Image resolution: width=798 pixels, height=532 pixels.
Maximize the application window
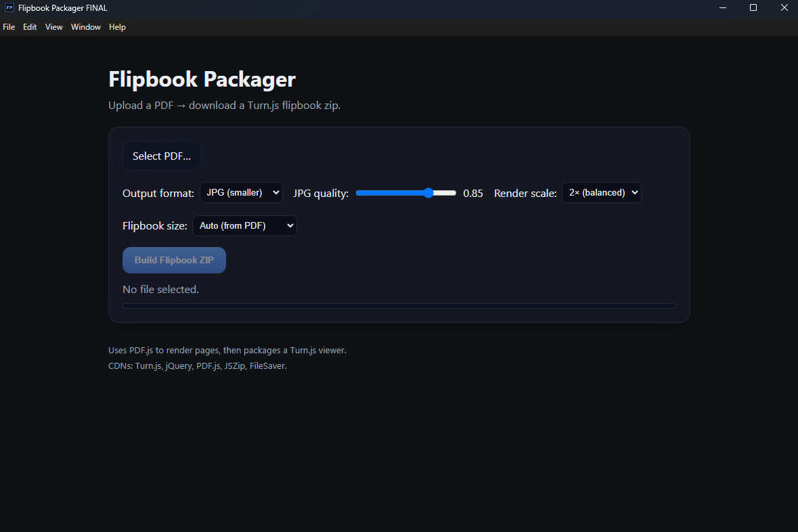pyautogui.click(x=753, y=8)
